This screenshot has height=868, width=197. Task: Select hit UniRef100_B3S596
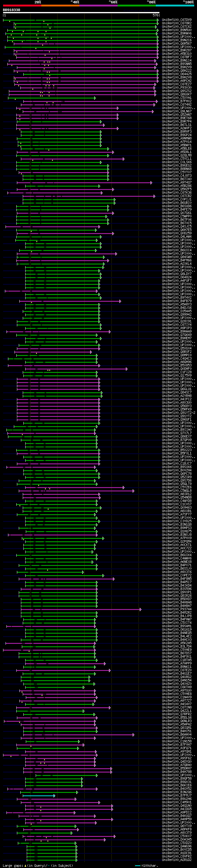[177, 589]
